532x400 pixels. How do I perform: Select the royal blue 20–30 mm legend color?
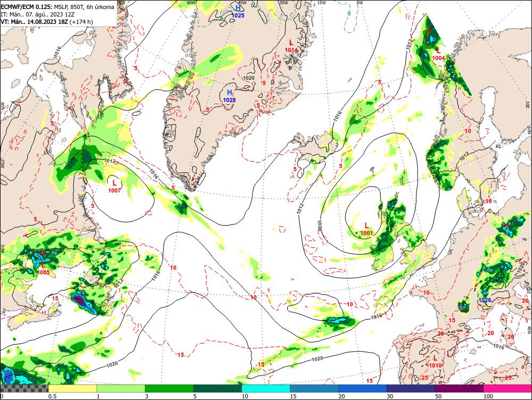pos(363,388)
